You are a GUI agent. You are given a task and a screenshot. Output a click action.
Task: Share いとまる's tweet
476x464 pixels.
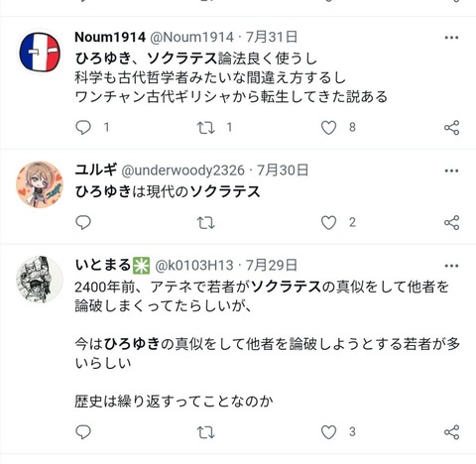(x=452, y=432)
